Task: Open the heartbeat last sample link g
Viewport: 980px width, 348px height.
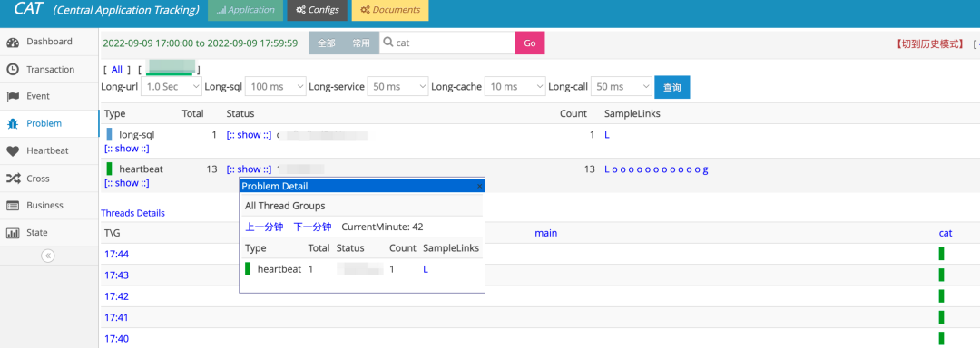Action: coord(706,169)
